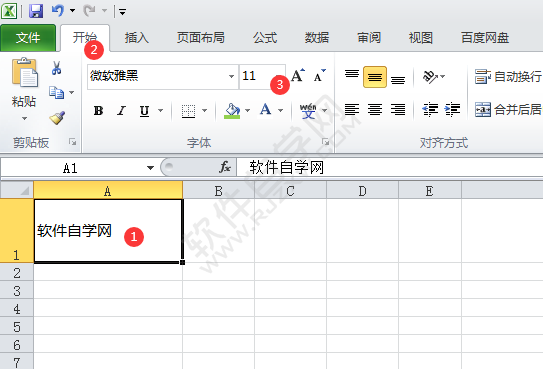Switch to the 插入 insert tab
Viewport: 543px width, 369px height.
[x=136, y=37]
